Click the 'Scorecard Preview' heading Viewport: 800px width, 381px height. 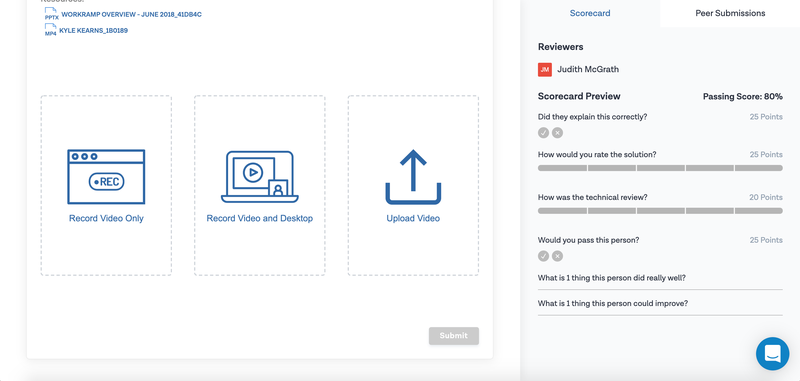pyautogui.click(x=579, y=96)
